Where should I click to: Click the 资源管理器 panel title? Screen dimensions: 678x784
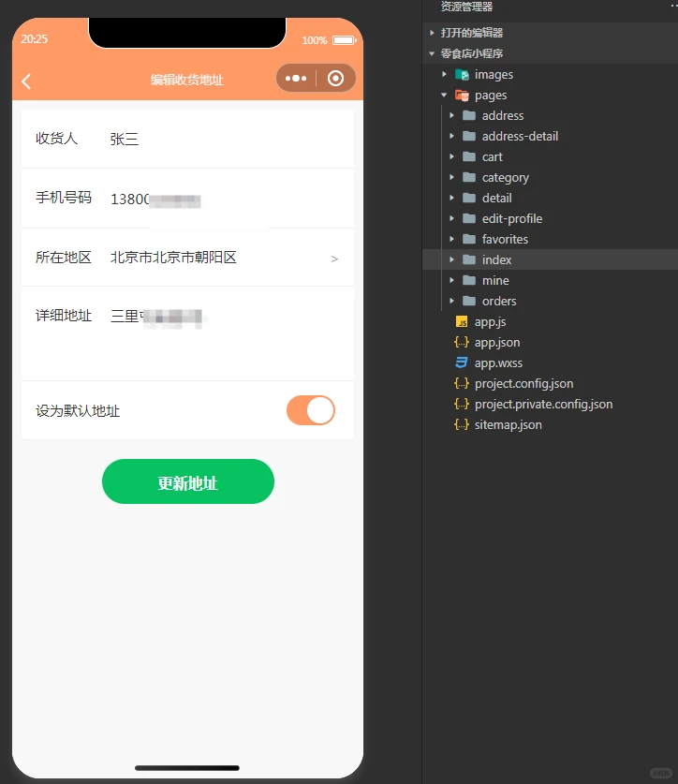coord(466,7)
